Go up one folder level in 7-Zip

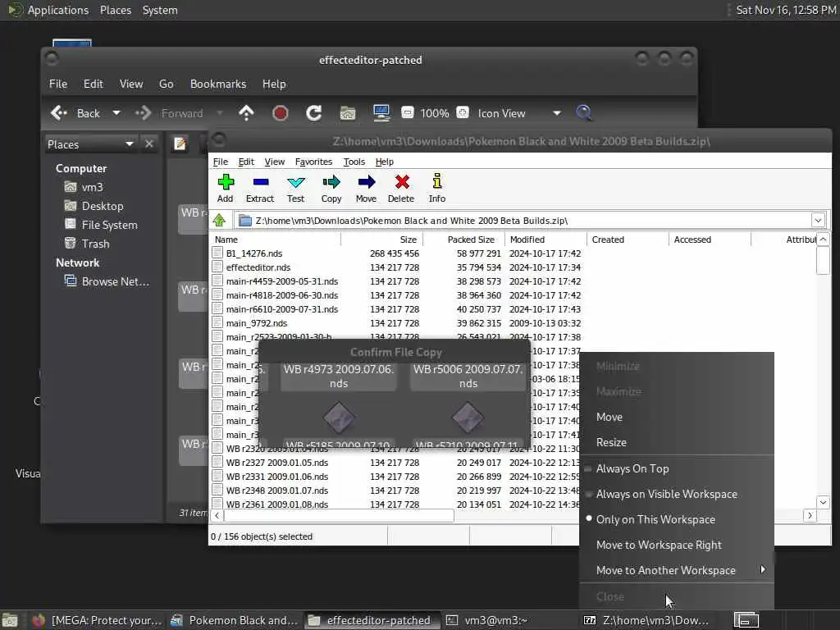219,220
